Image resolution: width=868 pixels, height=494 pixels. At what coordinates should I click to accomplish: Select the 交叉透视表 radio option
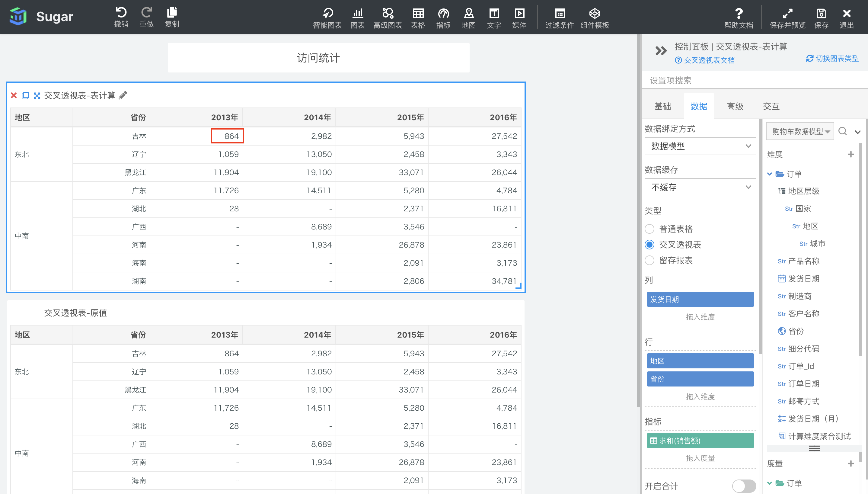[650, 244]
